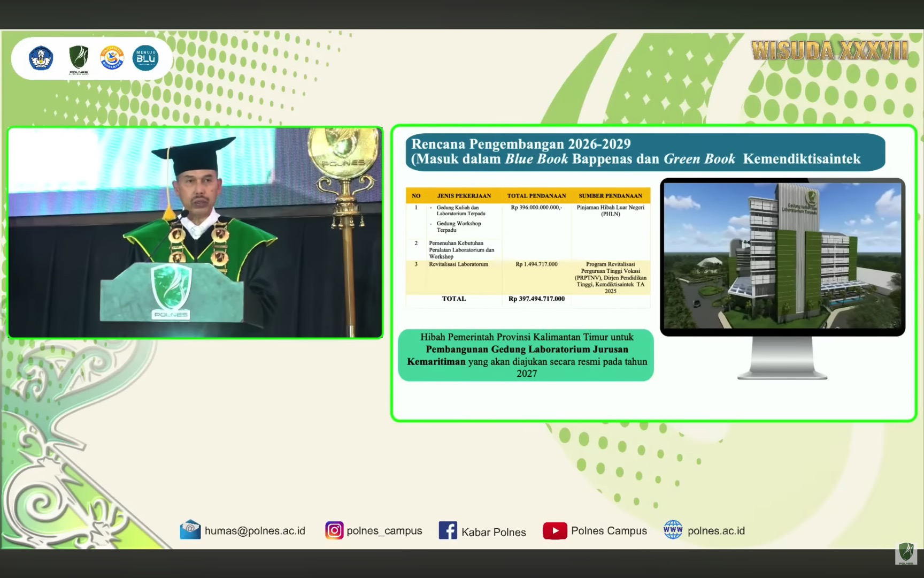Click the Kemendikbud logo in the top-left badge
924x578 pixels.
click(x=41, y=58)
